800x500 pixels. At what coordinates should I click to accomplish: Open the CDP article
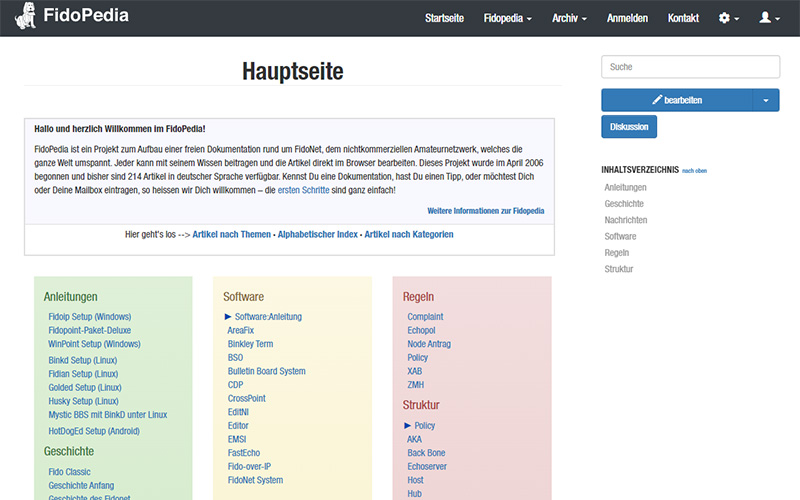(235, 385)
